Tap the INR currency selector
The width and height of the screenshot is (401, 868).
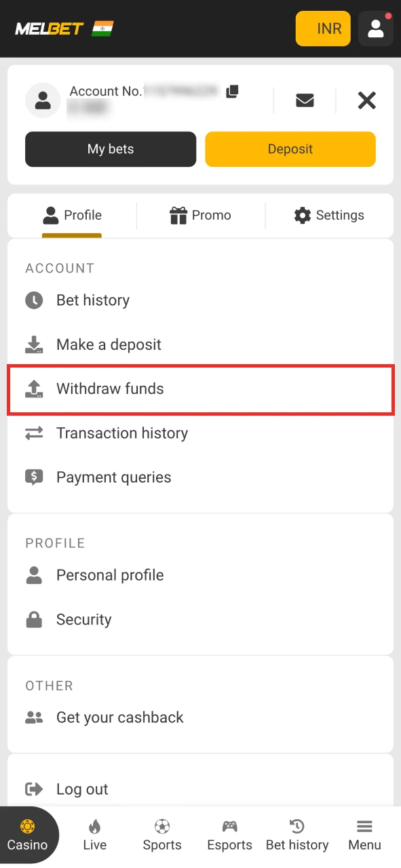323,28
